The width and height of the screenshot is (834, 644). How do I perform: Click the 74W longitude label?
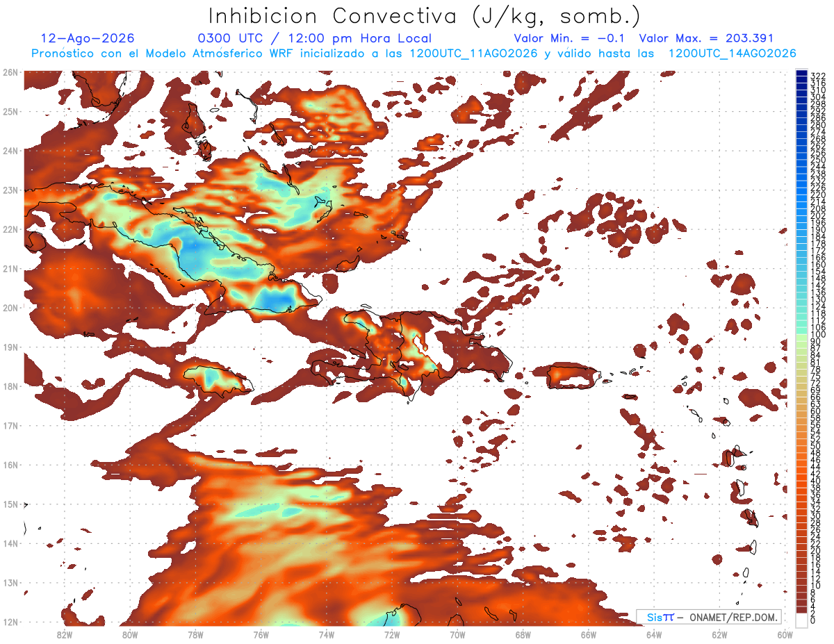coord(327,634)
